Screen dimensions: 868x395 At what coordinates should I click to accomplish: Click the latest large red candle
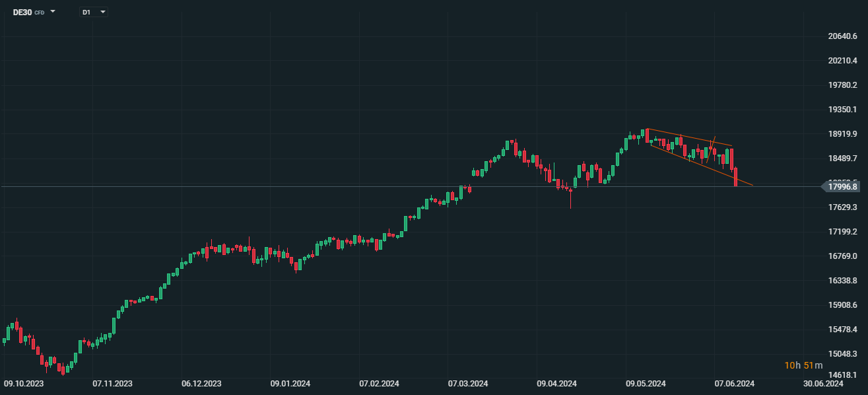tap(736, 176)
